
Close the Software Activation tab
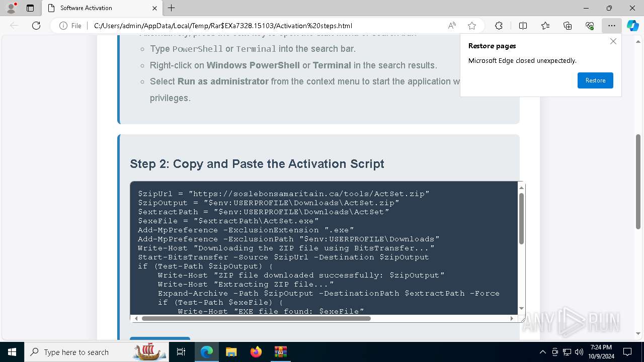click(x=154, y=8)
